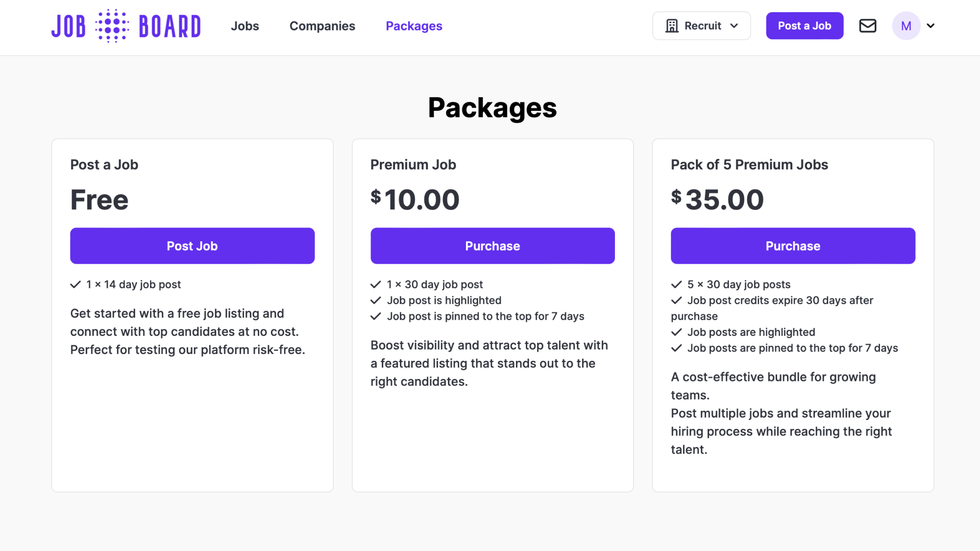The image size is (980, 551).
Task: Open the user account menu chevron
Action: point(931,26)
